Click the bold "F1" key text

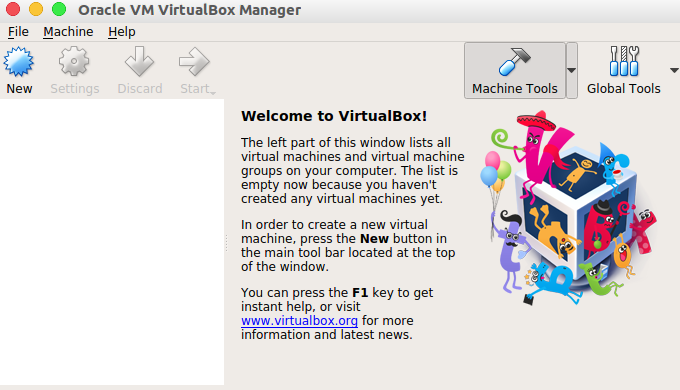pyautogui.click(x=360, y=293)
